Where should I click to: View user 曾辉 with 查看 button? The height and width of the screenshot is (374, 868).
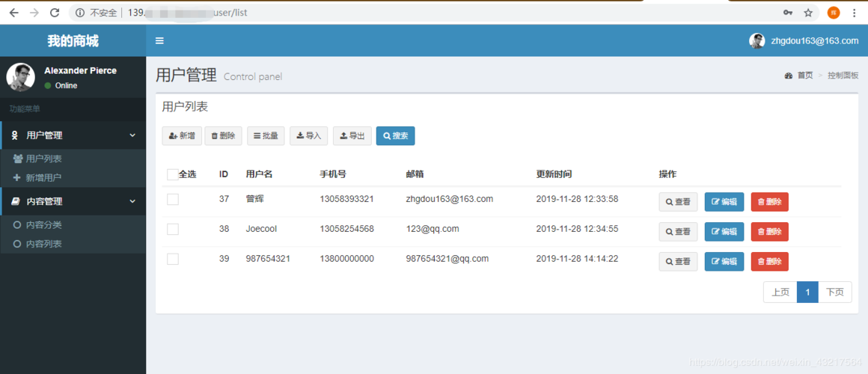[x=678, y=202]
